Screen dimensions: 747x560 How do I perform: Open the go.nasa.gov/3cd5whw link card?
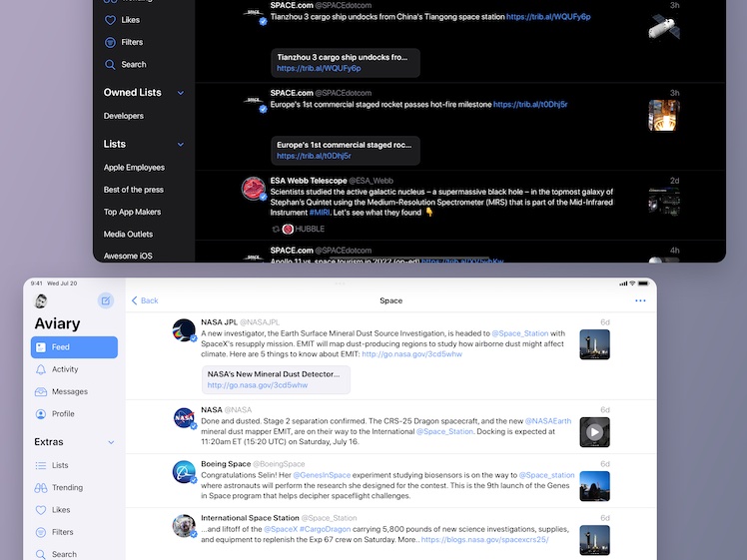pos(276,379)
